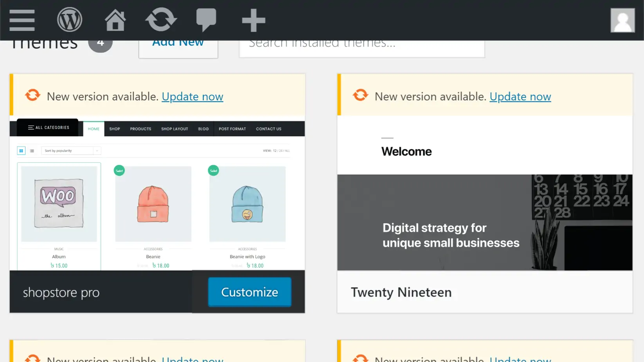644x362 pixels.
Task: Select BLOG menu item in theme preview
Action: click(203, 129)
